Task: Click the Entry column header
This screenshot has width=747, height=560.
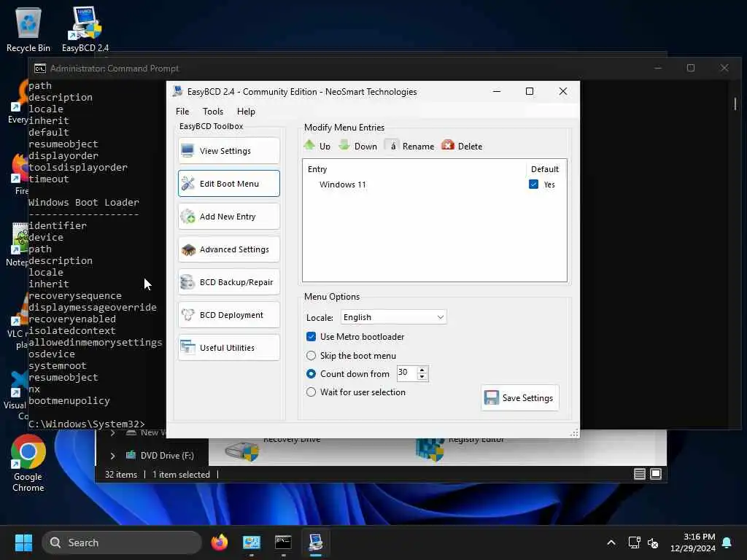Action: [x=317, y=169]
